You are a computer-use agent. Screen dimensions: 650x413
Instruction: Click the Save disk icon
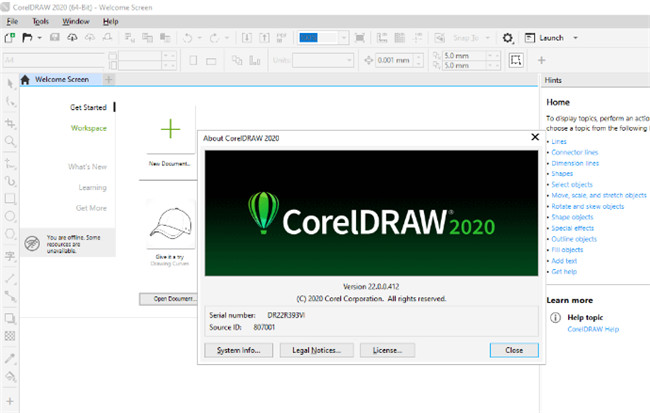[x=55, y=38]
